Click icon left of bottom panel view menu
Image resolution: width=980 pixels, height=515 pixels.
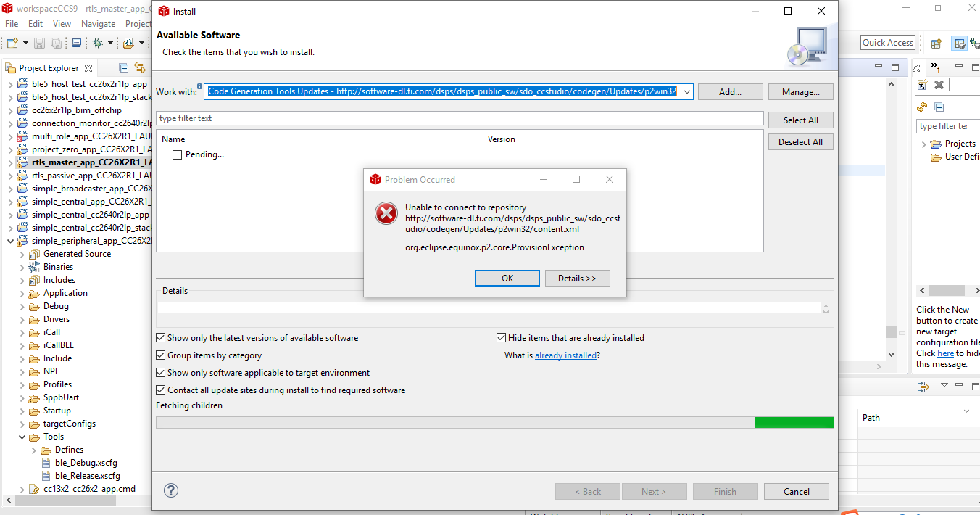coord(923,386)
